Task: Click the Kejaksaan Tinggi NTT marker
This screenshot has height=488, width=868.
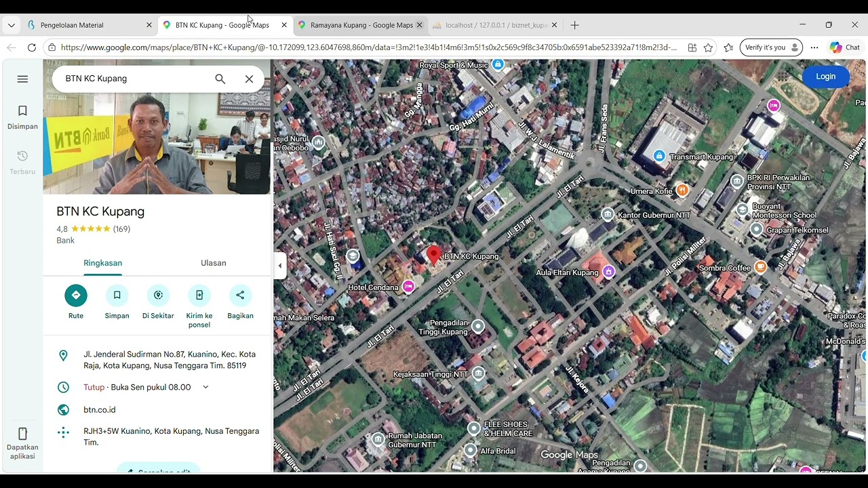Action: pyautogui.click(x=478, y=373)
